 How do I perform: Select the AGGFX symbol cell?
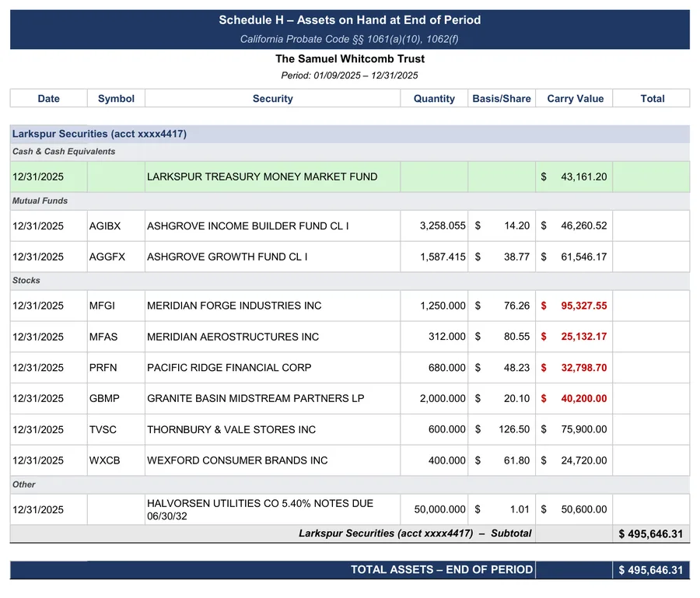tap(116, 257)
